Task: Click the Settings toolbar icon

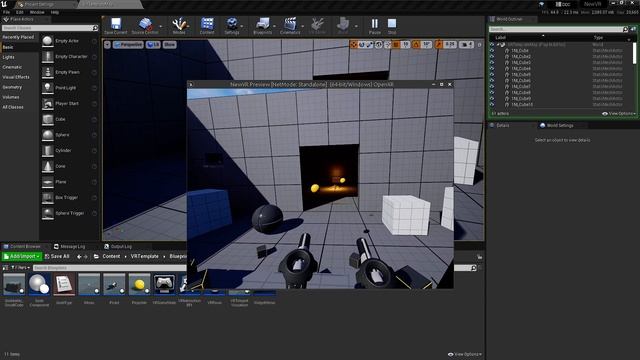Action: click(x=232, y=25)
